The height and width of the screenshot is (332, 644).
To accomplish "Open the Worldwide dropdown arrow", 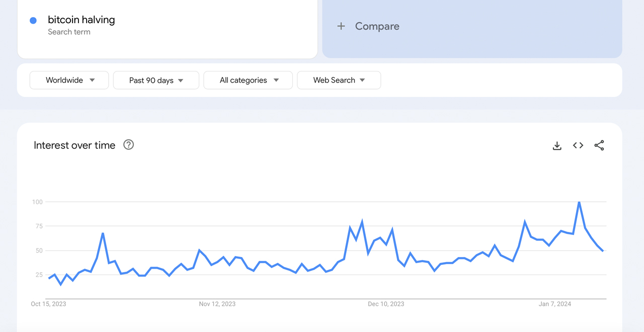I will click(x=92, y=80).
